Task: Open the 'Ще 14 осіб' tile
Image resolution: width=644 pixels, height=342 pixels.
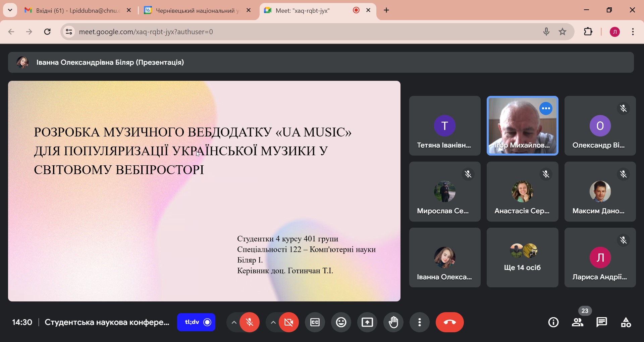Action: pos(522,258)
